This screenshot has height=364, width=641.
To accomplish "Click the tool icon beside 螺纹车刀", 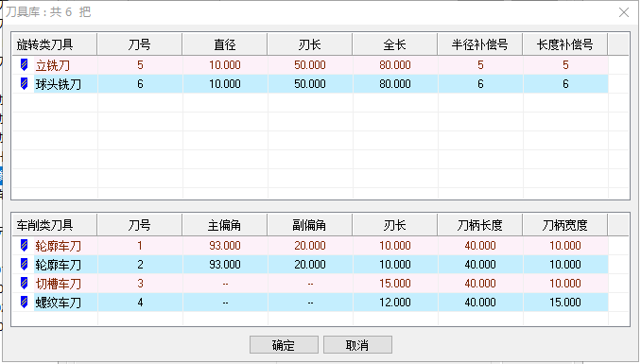I will click(25, 303).
